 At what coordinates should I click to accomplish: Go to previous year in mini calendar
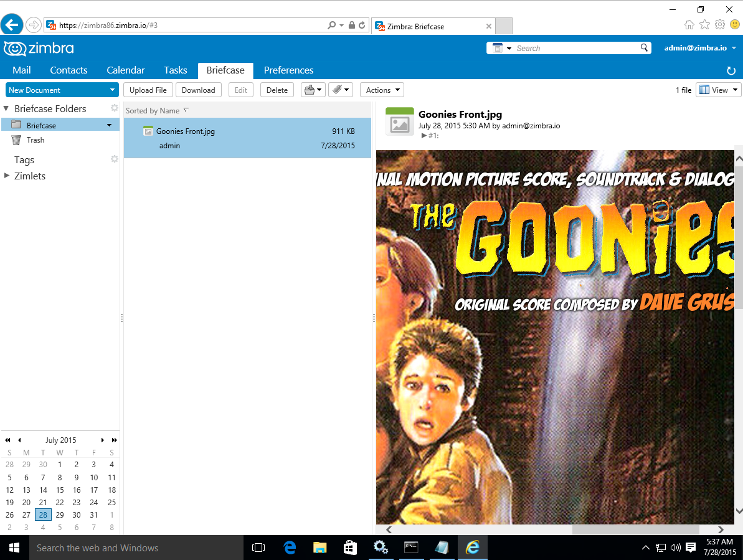click(x=7, y=440)
